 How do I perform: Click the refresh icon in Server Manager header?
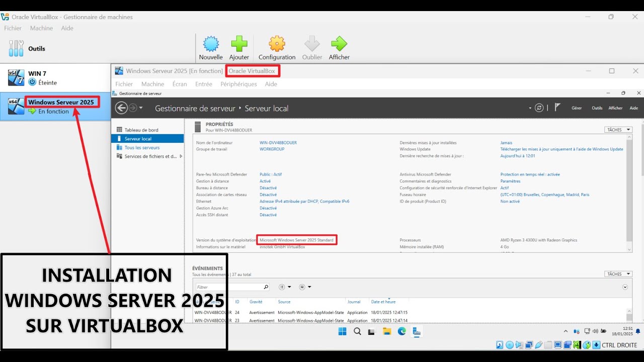539,108
